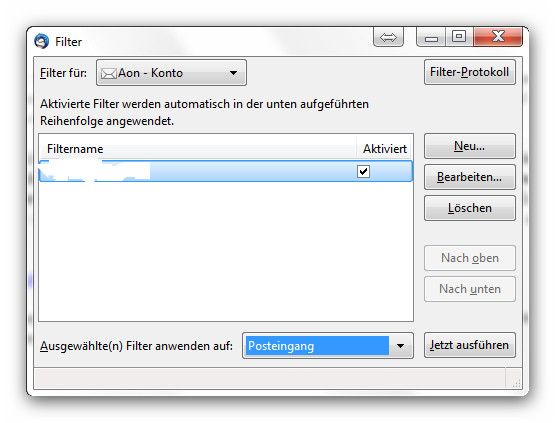This screenshot has height=423, width=556.
Task: Minimize the Filter window
Action: click(x=431, y=37)
